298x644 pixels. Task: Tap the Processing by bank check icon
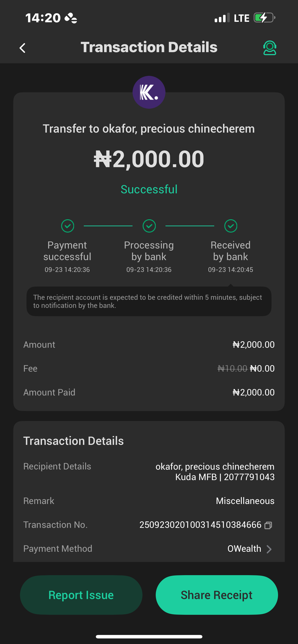click(149, 226)
